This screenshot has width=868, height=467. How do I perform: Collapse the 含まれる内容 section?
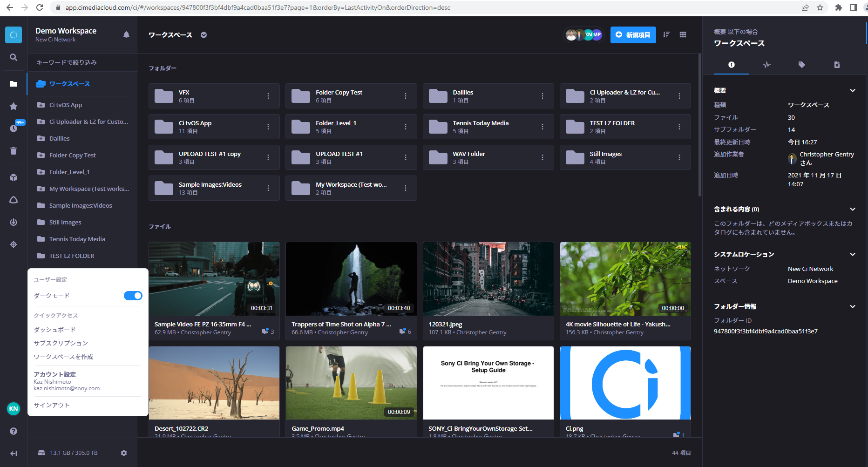coord(853,209)
